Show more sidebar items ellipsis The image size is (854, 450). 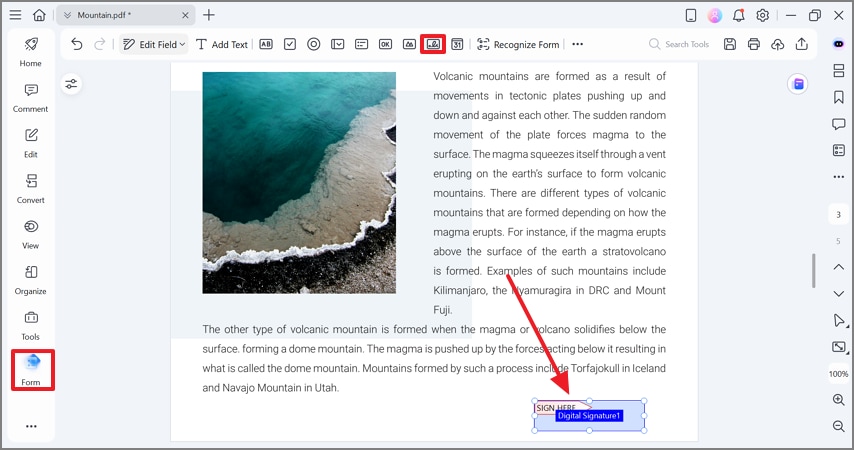point(31,426)
